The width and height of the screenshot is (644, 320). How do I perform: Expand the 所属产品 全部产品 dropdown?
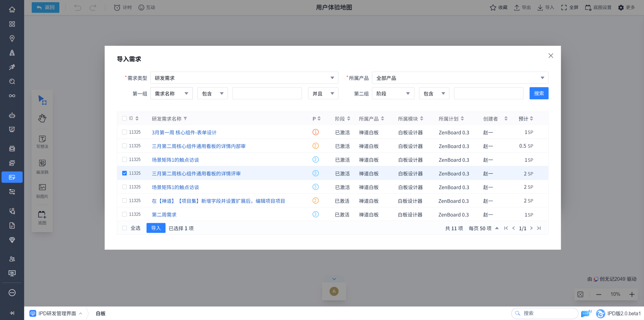coord(460,78)
